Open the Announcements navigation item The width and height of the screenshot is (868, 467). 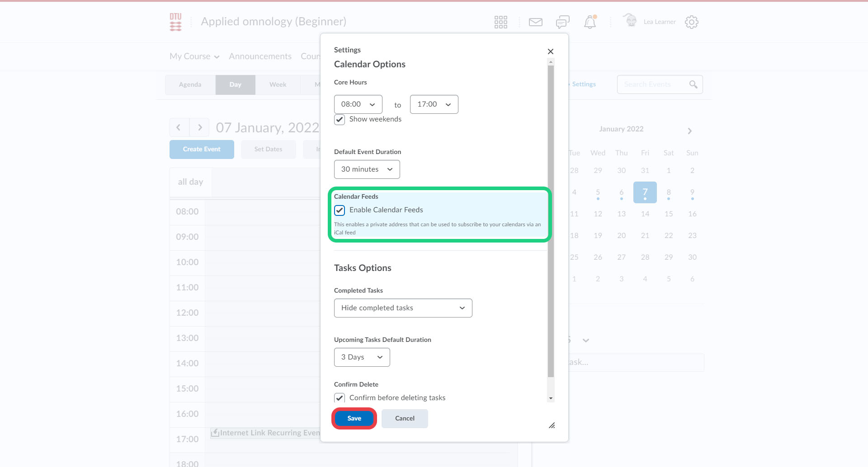tap(260, 56)
